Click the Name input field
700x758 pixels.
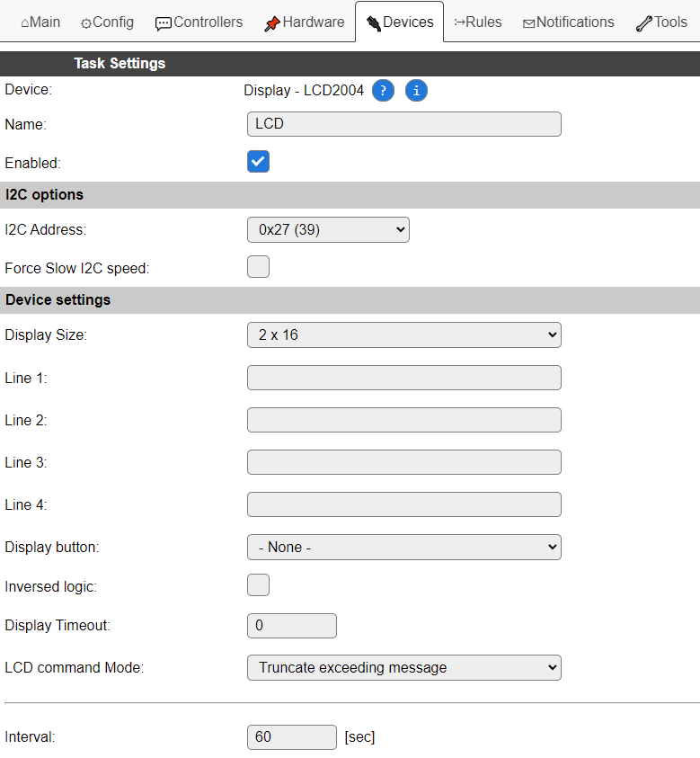[x=403, y=124]
